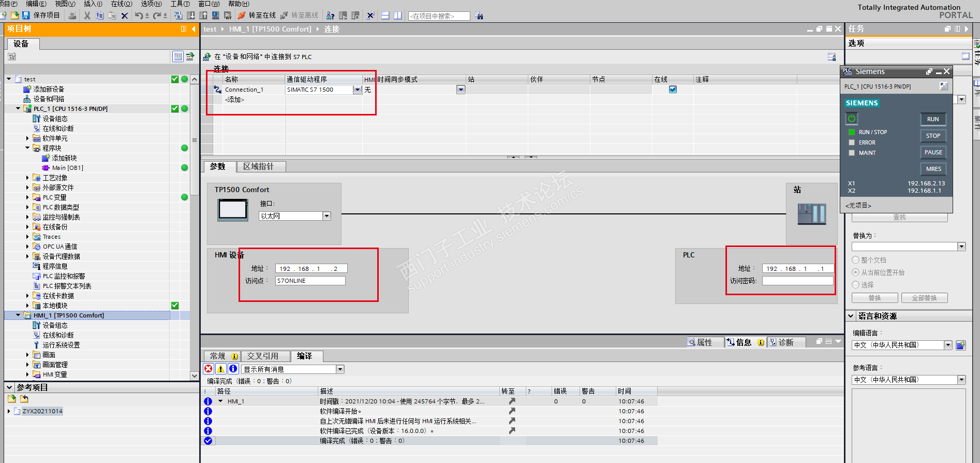Click the split editor horizontally icon
The width and height of the screenshot is (980, 463).
385,16
